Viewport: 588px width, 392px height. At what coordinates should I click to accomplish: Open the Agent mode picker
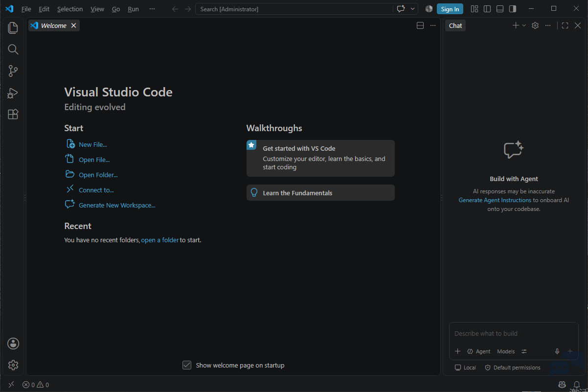479,351
